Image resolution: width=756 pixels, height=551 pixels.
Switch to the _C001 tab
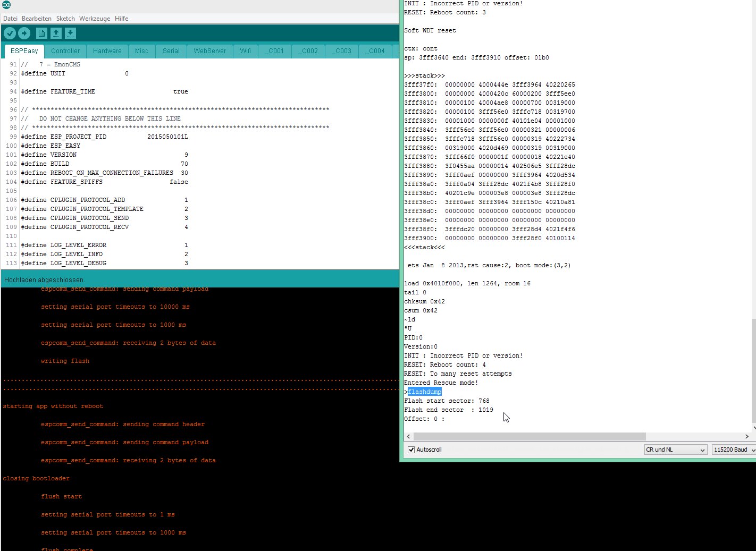tap(274, 51)
